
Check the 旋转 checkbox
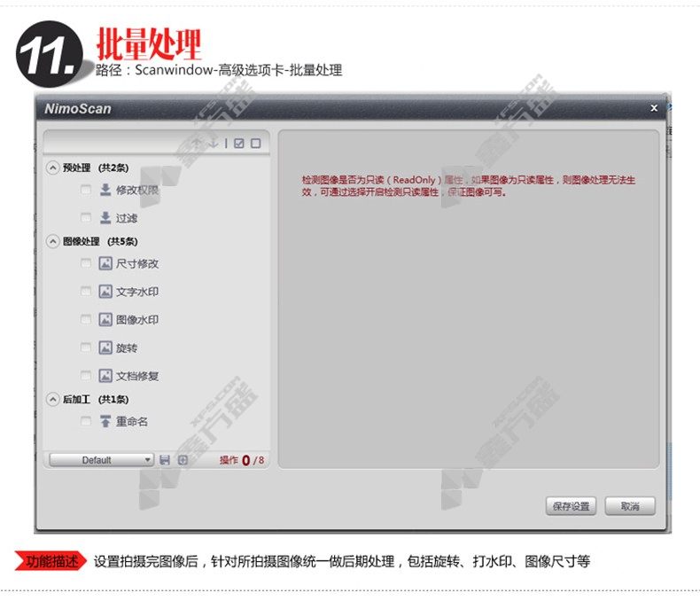(x=86, y=347)
